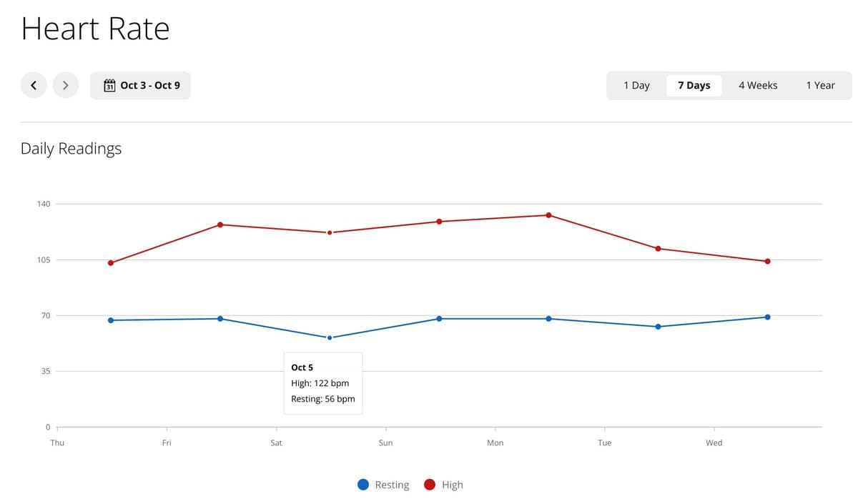
Task: Click Friday's High data point
Action: [220, 224]
